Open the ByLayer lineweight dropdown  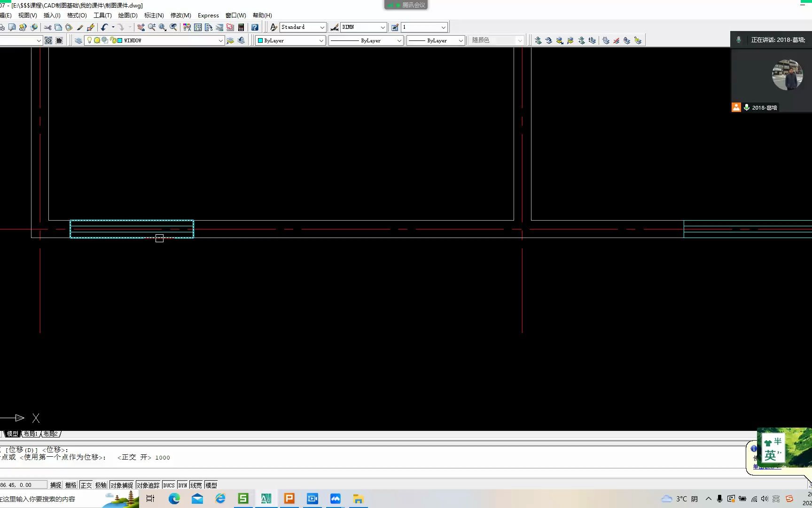click(x=461, y=40)
